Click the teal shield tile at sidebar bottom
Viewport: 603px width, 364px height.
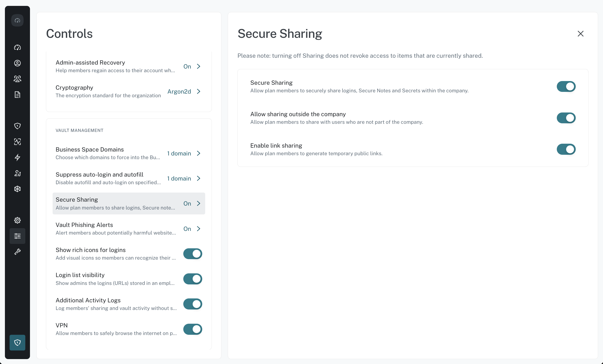tap(17, 343)
